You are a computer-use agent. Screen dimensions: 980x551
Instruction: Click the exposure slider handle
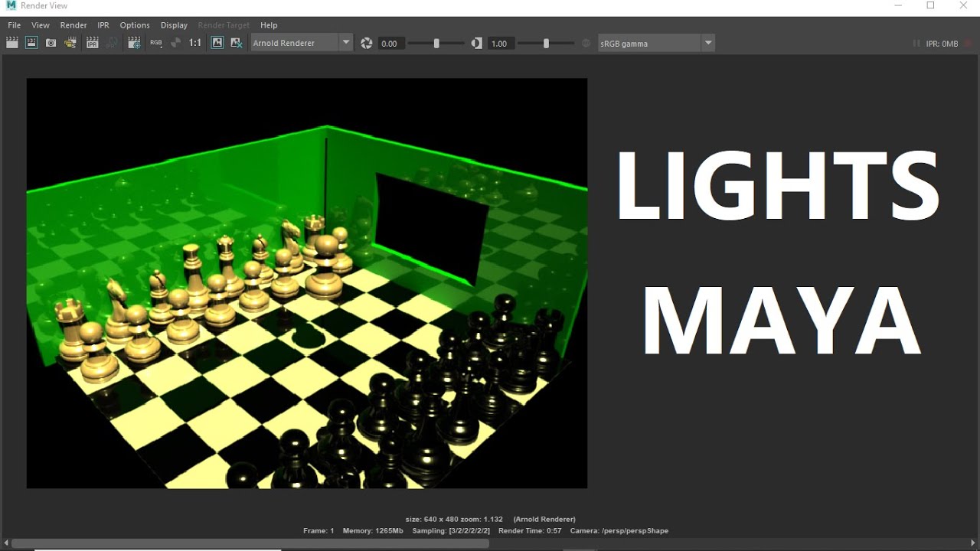click(436, 44)
